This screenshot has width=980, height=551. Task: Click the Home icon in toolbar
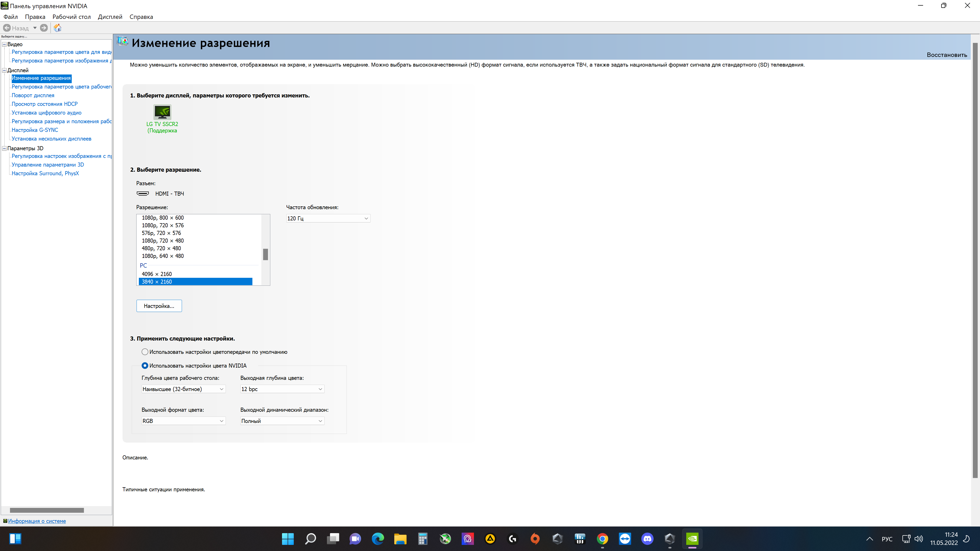57,28
